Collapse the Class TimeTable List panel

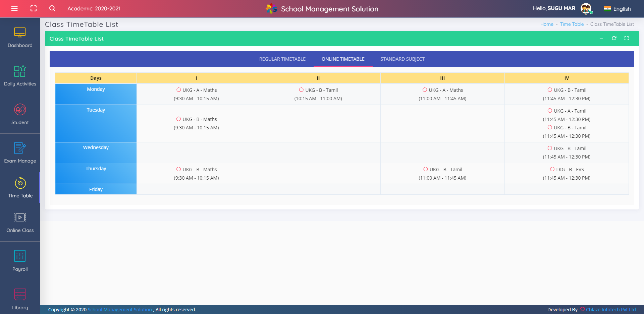(601, 38)
